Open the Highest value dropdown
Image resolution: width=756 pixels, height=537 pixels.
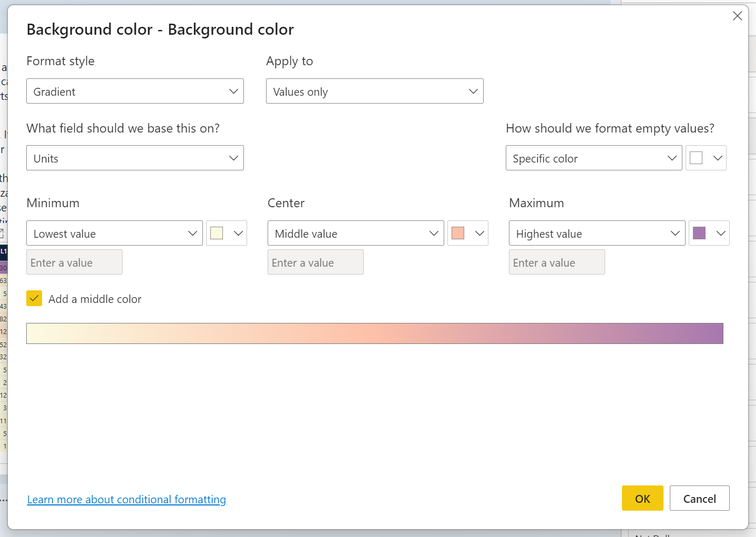(x=597, y=233)
